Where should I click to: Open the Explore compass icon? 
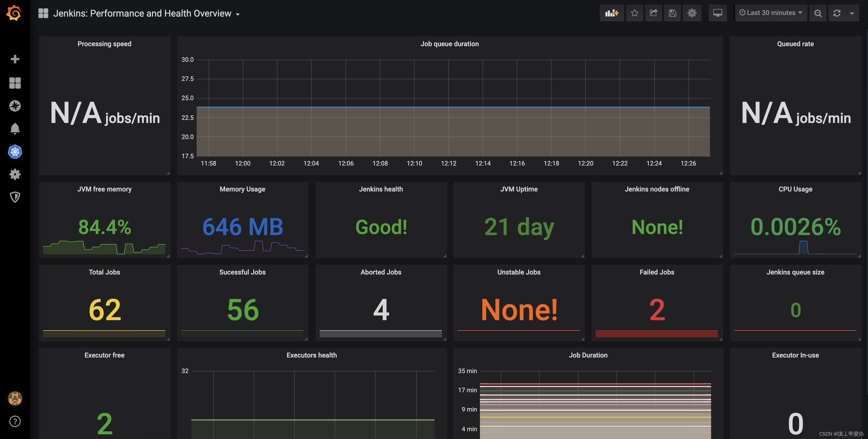click(x=15, y=106)
